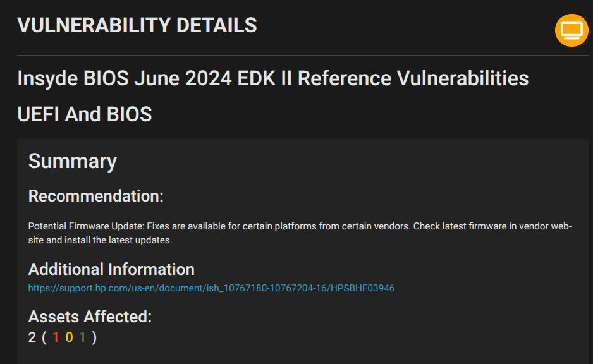This screenshot has width=593, height=364.
Task: Click the UEFI And BIOS category heading
Action: point(84,114)
